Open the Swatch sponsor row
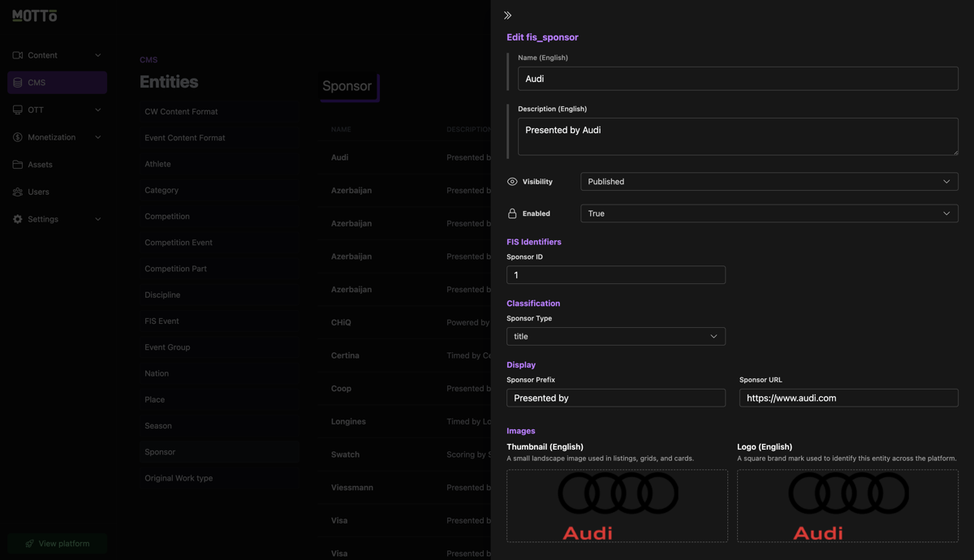Screen dimensions: 974x560 [x=406, y=454]
